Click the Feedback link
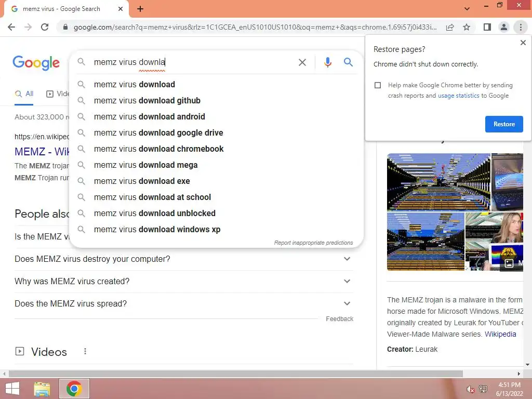 pyautogui.click(x=339, y=319)
